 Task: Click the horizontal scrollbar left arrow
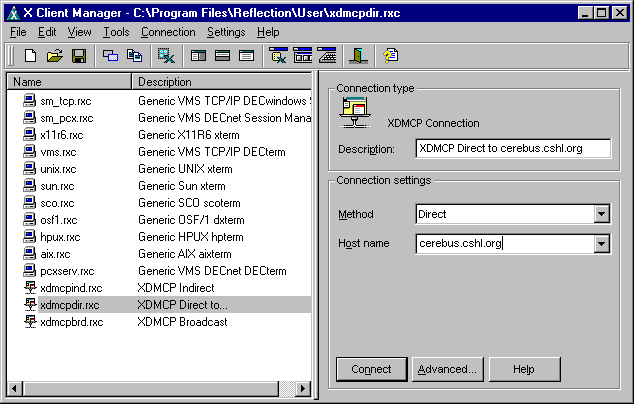pyautogui.click(x=15, y=389)
